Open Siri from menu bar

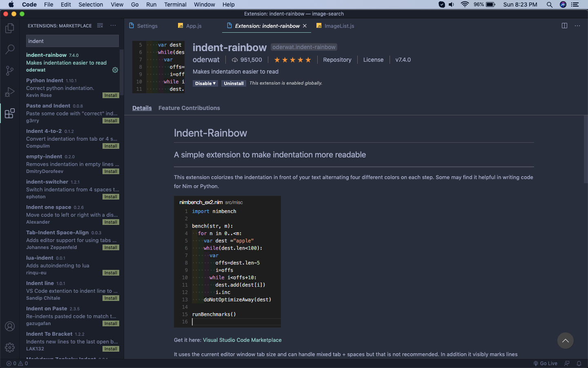(563, 4)
